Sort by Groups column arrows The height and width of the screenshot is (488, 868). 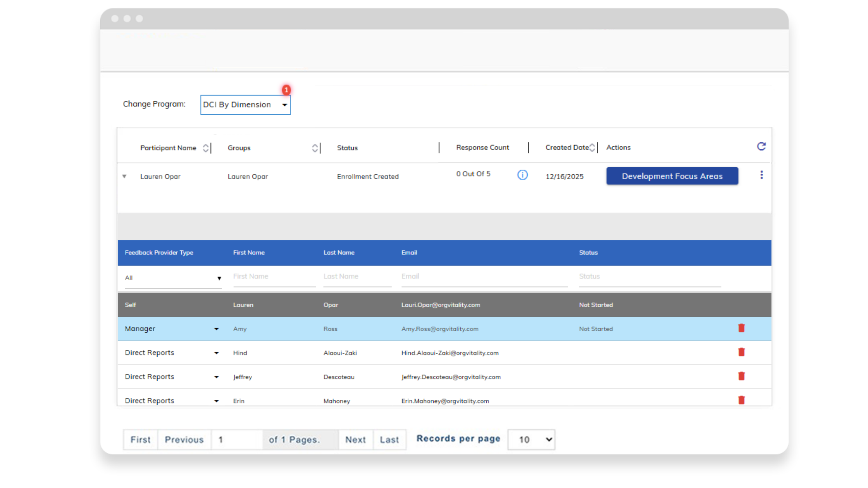click(x=315, y=148)
